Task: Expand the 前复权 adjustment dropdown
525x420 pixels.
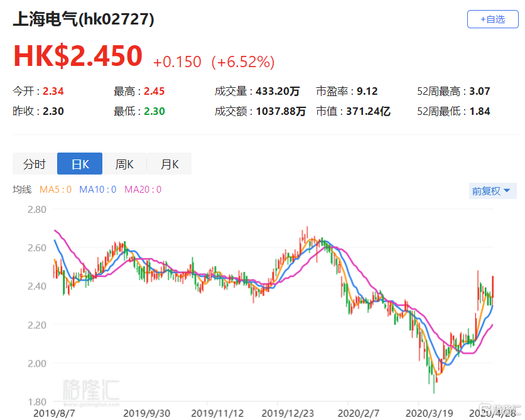Action: pyautogui.click(x=491, y=191)
